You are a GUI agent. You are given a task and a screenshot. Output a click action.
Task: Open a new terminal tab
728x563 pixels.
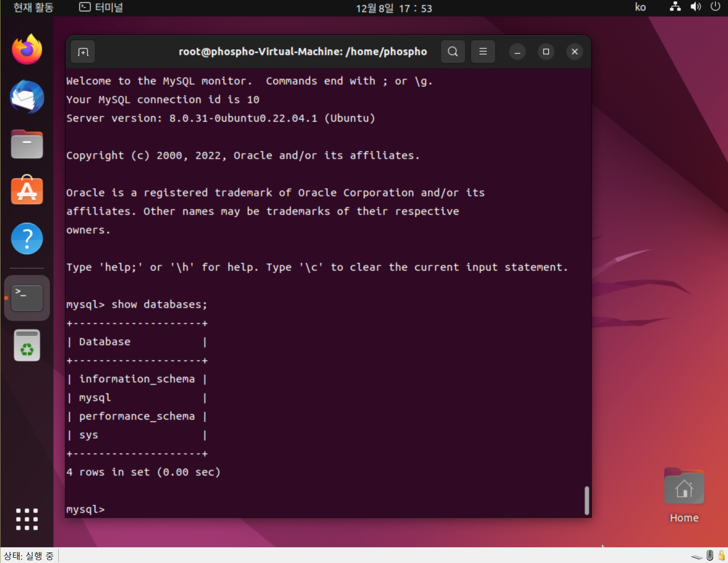[x=83, y=52]
